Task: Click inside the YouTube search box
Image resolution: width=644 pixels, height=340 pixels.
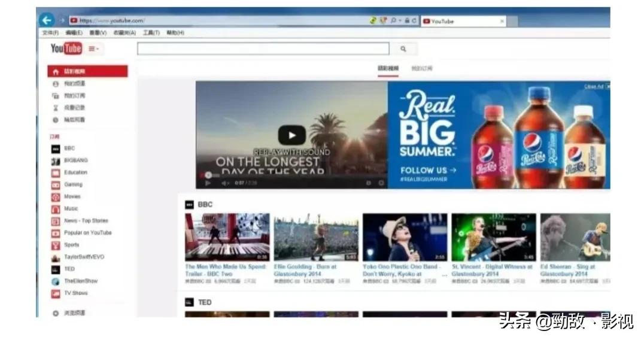Action: [x=263, y=49]
